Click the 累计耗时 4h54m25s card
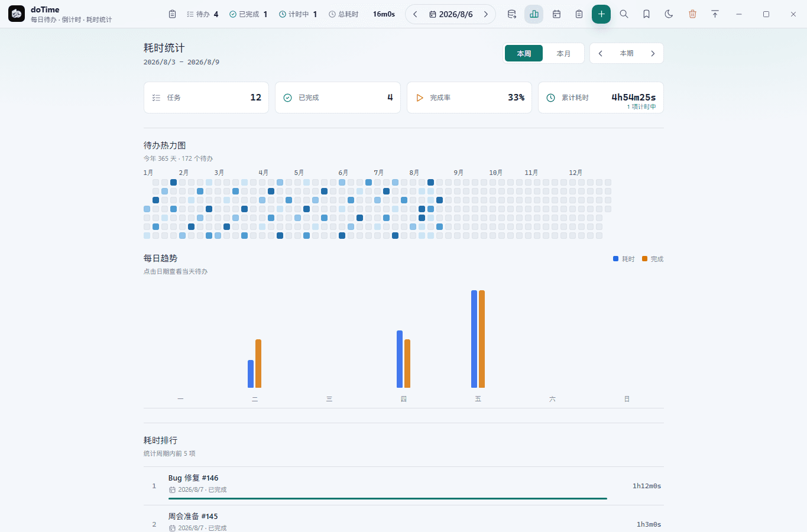The image size is (807, 532). coord(601,98)
